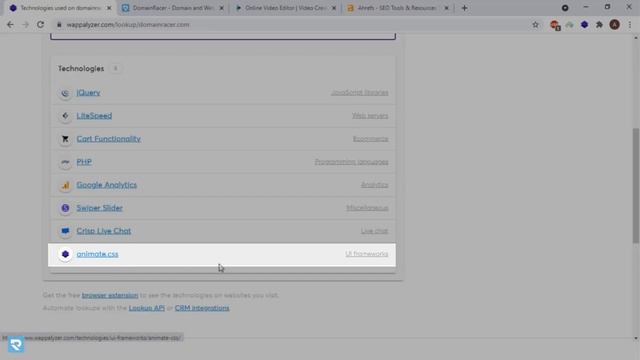The height and width of the screenshot is (360, 640).
Task: Open the Crisp Live Chat link
Action: point(104,231)
